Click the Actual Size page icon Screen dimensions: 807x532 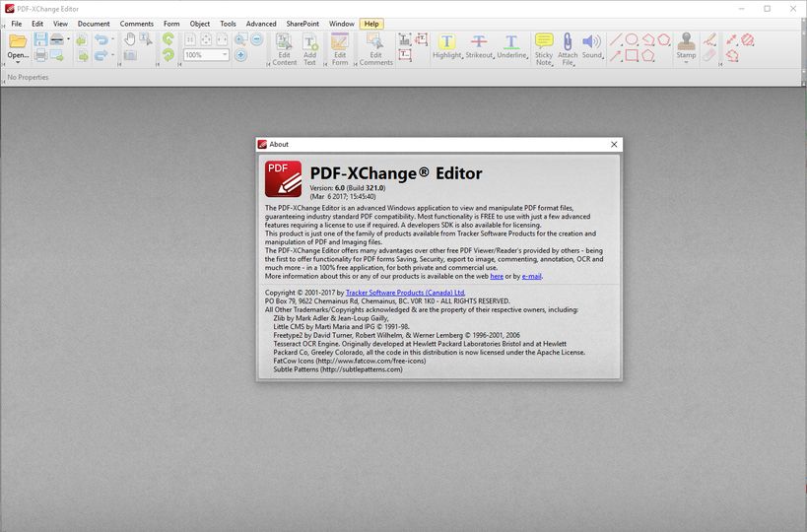click(x=190, y=39)
